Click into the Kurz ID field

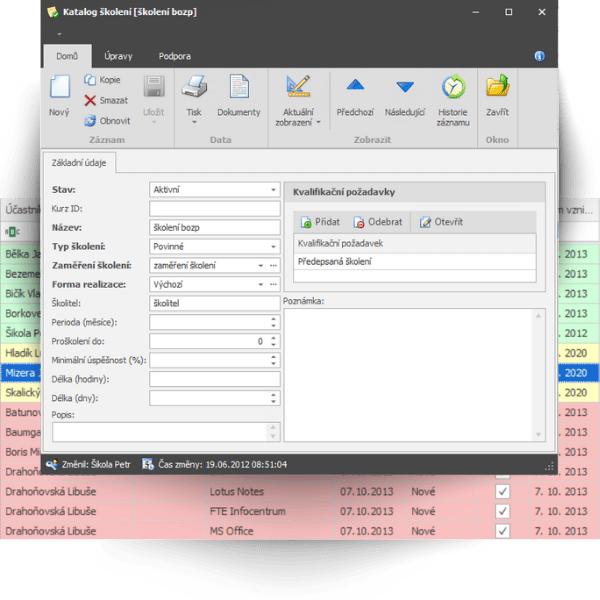click(213, 208)
